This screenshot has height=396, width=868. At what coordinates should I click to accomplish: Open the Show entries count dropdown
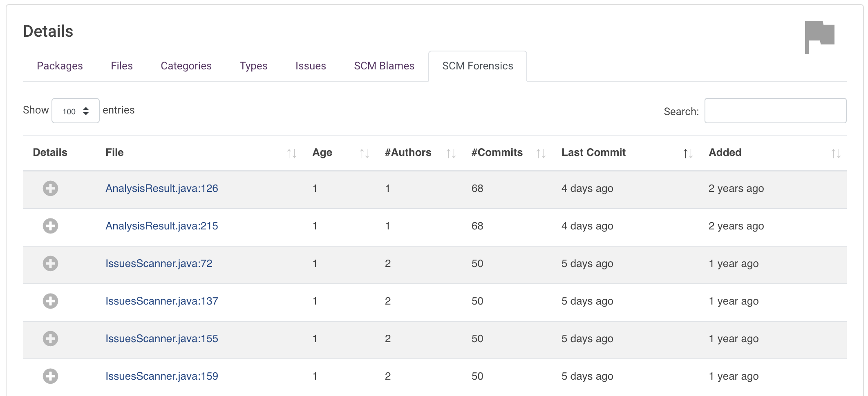coord(76,111)
